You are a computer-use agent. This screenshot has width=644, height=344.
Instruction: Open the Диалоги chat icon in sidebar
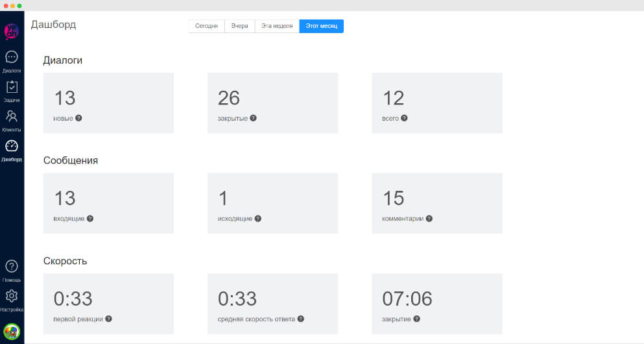(12, 58)
